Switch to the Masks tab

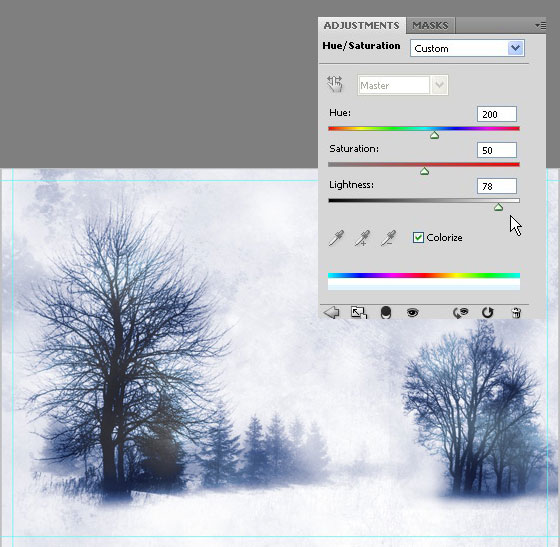coord(430,25)
